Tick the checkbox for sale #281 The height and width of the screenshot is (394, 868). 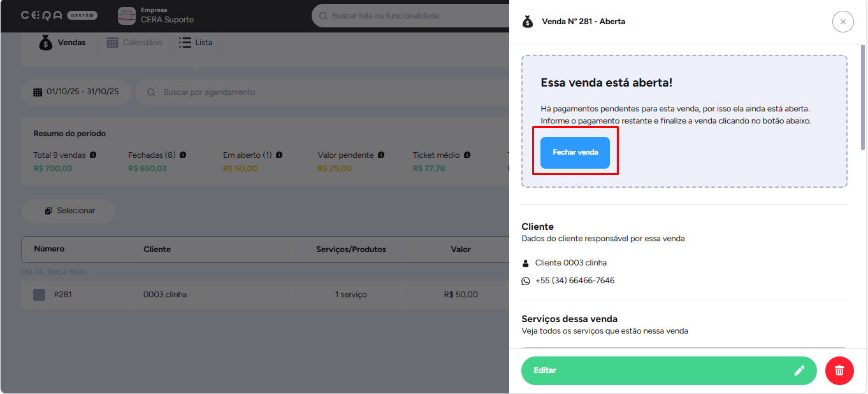point(40,295)
